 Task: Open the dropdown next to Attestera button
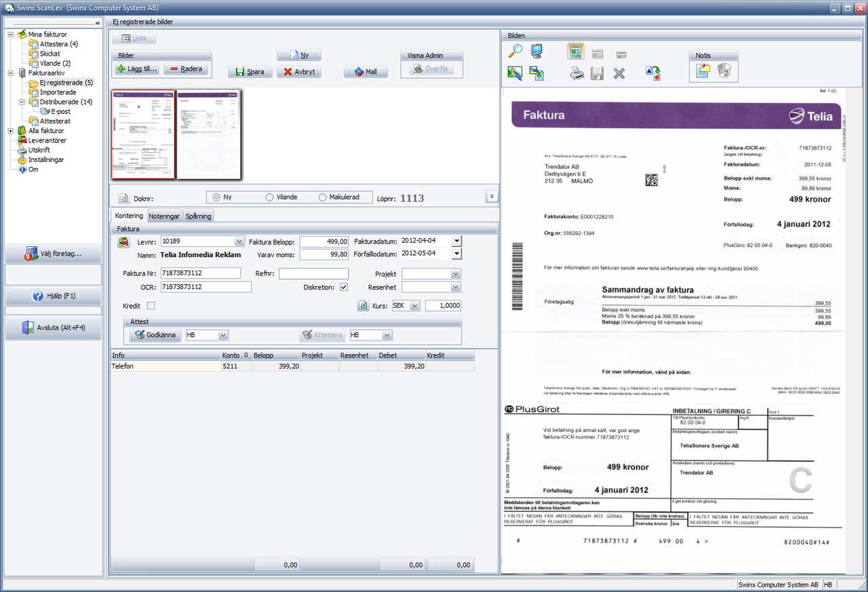click(387, 335)
